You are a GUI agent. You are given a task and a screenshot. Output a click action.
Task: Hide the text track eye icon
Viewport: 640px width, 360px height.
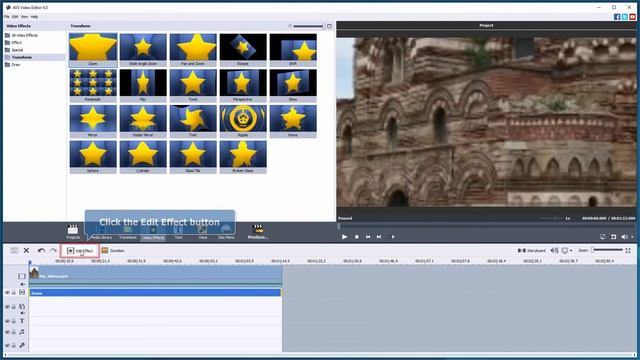(7, 321)
